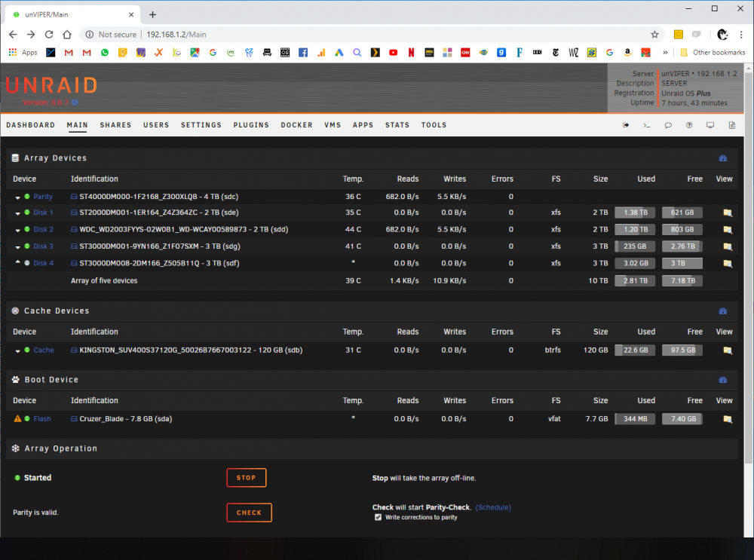Start parity check with CHECK button

click(x=249, y=513)
